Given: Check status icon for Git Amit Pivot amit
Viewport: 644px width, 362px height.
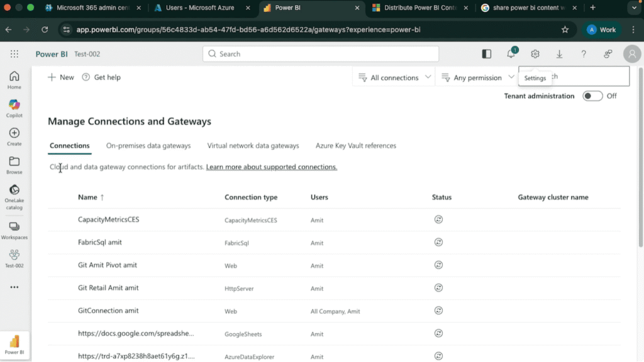Looking at the screenshot, I should 438,265.
